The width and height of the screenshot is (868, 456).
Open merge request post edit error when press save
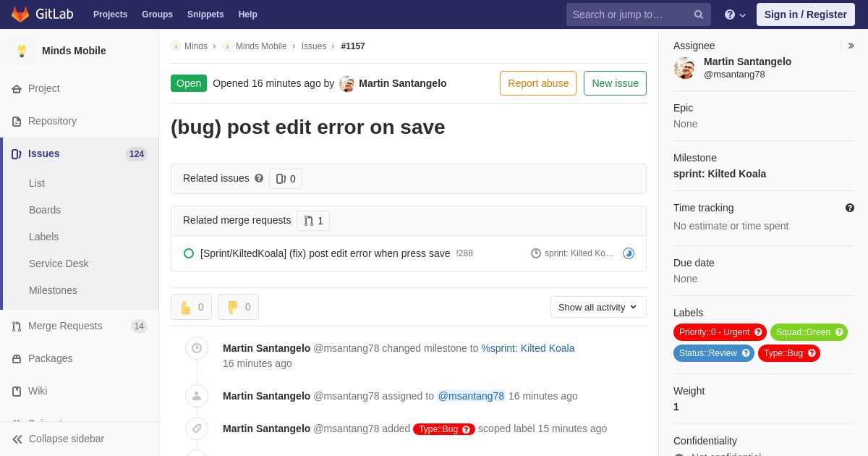point(325,253)
